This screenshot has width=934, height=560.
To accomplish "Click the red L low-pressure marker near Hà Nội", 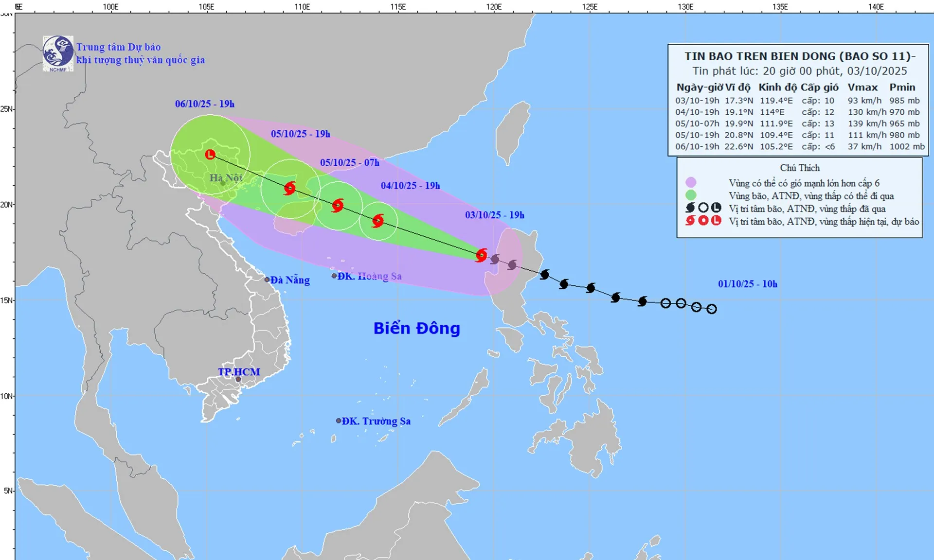I will pyautogui.click(x=210, y=155).
